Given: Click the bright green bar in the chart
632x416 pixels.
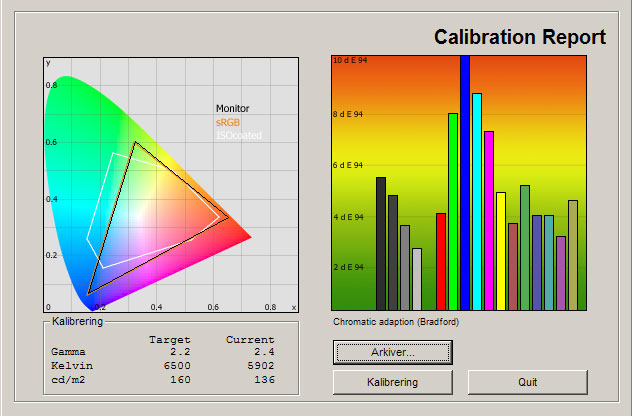Looking at the screenshot, I should [x=453, y=212].
